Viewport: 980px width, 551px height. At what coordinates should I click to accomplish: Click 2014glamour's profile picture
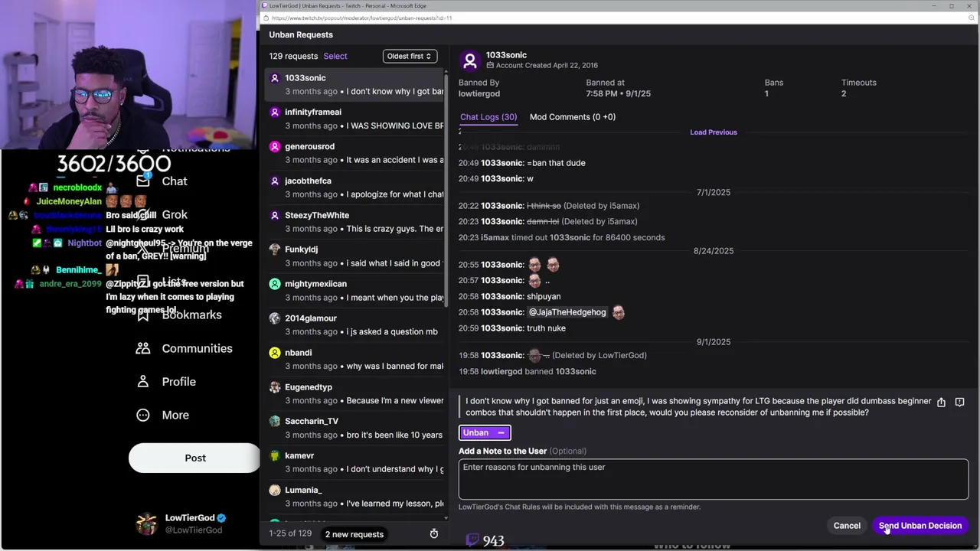pos(275,318)
